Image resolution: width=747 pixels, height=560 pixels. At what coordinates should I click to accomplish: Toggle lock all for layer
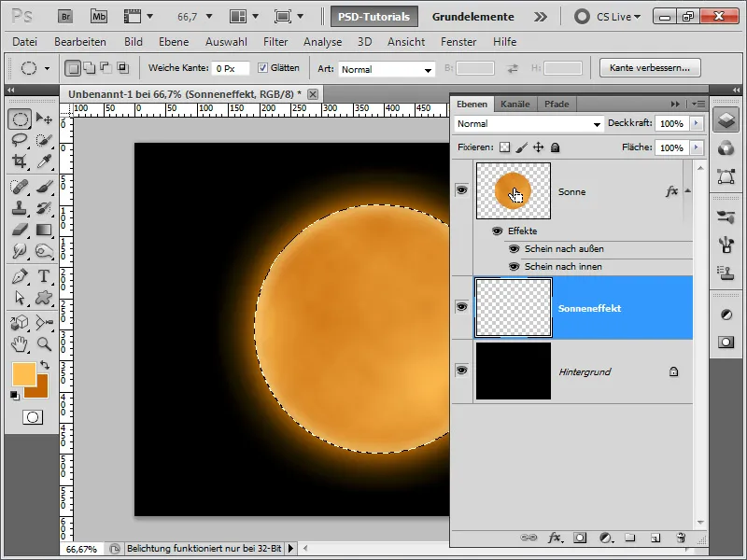click(x=555, y=147)
